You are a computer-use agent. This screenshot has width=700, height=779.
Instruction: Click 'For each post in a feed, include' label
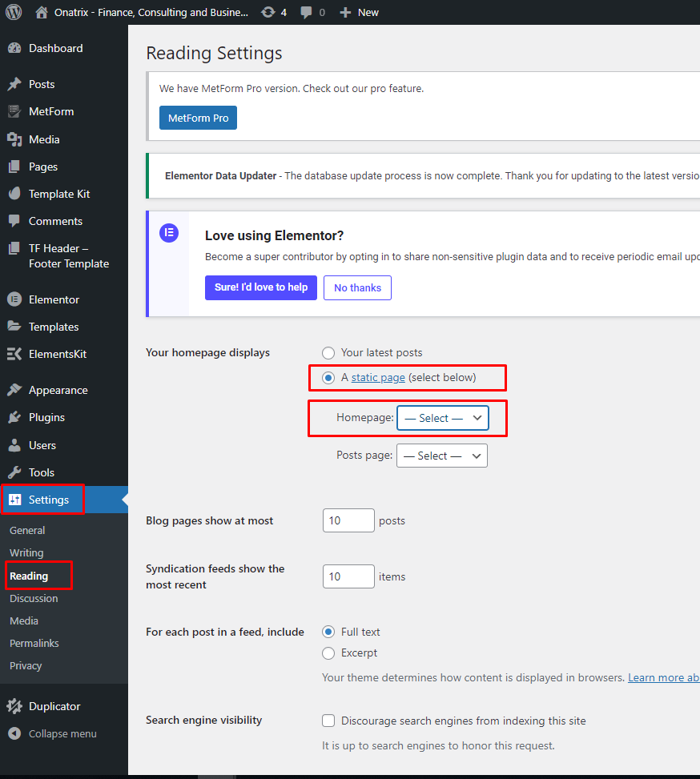pos(225,632)
